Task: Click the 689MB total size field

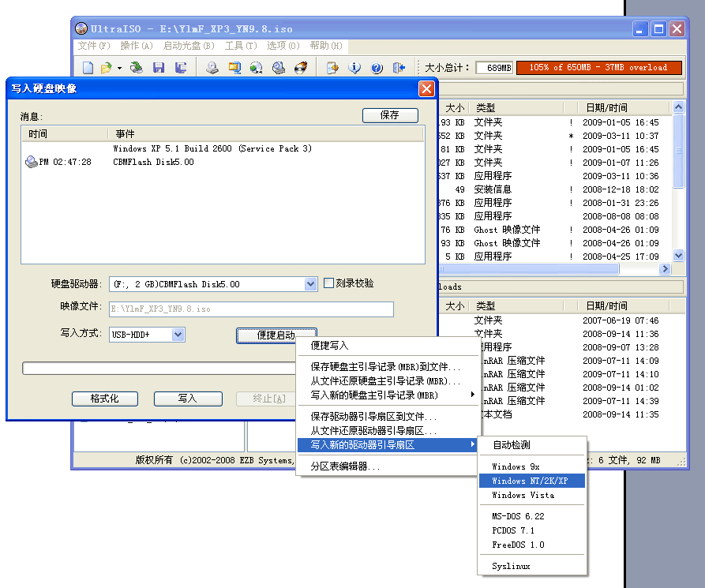Action: (x=494, y=68)
